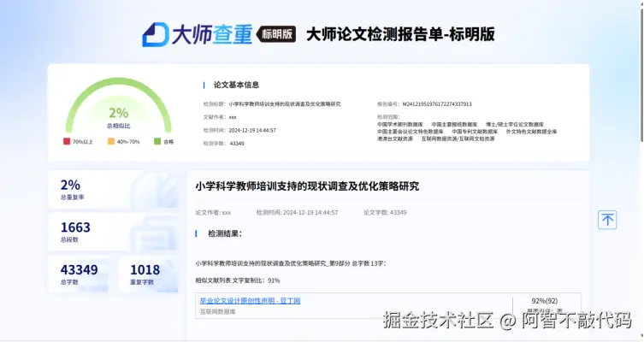This screenshot has height=342, width=644.
Task: Click 中国主要报纸数据库 in detection scope
Action: 454,124
